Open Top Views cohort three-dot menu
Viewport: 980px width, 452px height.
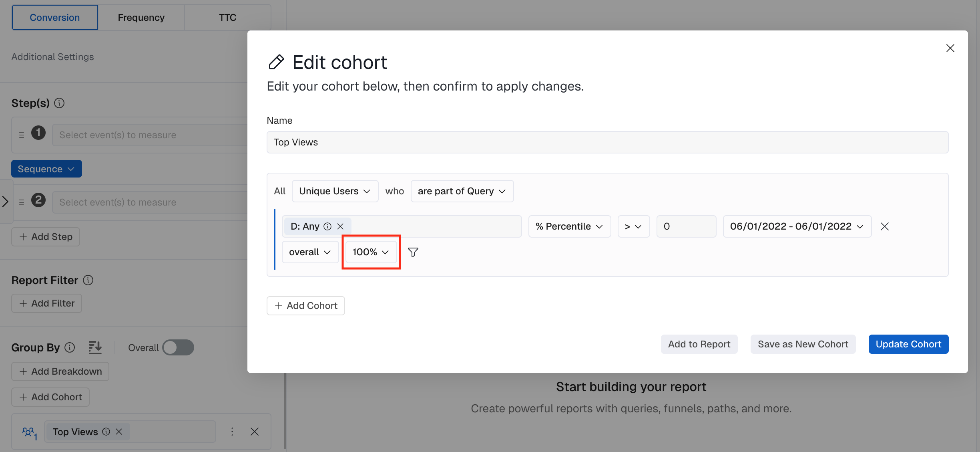(232, 432)
